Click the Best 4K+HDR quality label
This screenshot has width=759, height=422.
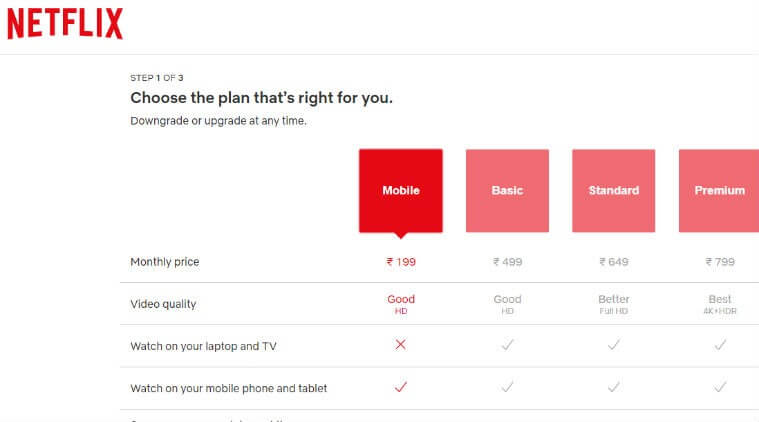(x=720, y=304)
